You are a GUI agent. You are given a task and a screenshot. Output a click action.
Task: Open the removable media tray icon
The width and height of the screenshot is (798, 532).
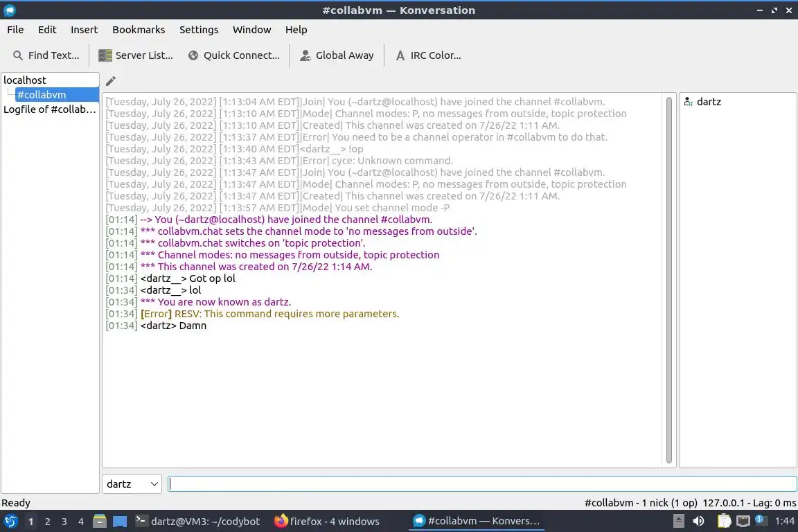point(678,522)
